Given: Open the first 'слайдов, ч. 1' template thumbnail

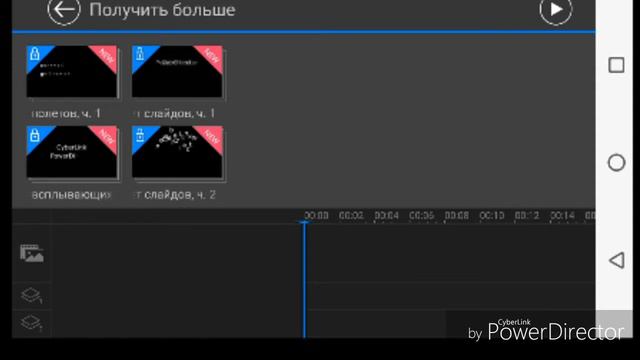Looking at the screenshot, I should [x=177, y=71].
